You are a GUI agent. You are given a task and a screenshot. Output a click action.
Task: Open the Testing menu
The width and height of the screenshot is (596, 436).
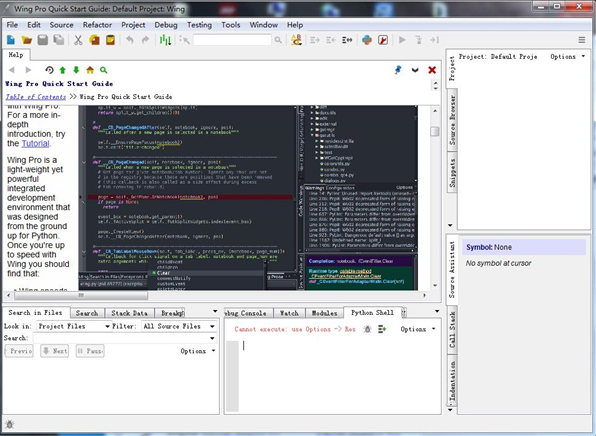pos(199,25)
